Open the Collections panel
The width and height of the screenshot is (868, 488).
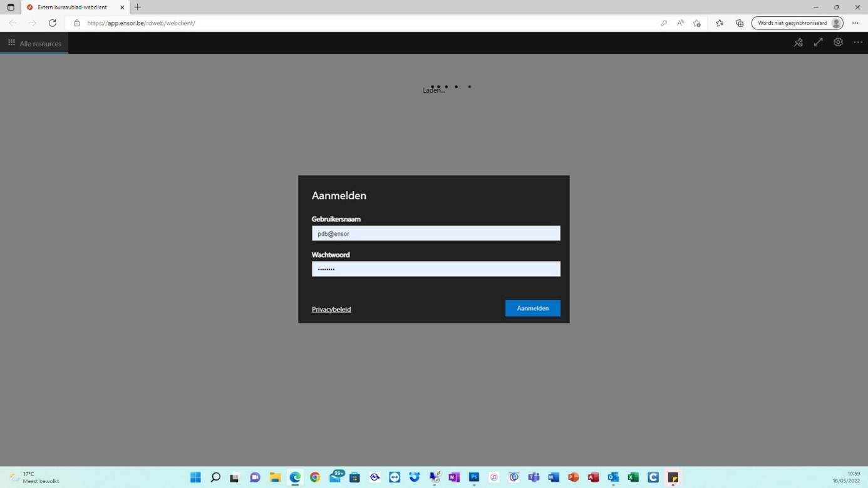pyautogui.click(x=740, y=23)
